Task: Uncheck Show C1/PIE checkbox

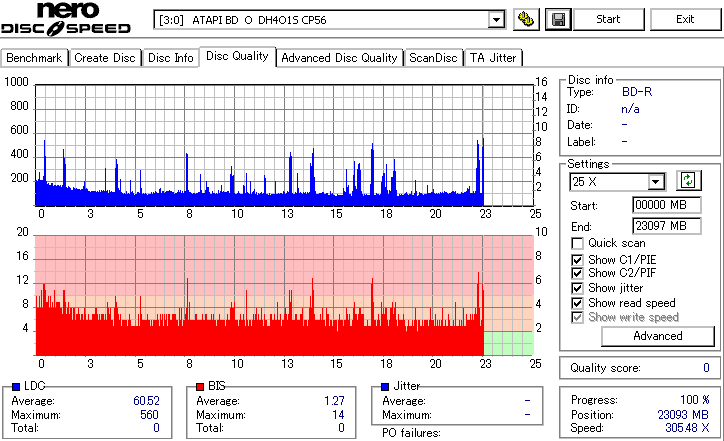Action: pos(577,260)
